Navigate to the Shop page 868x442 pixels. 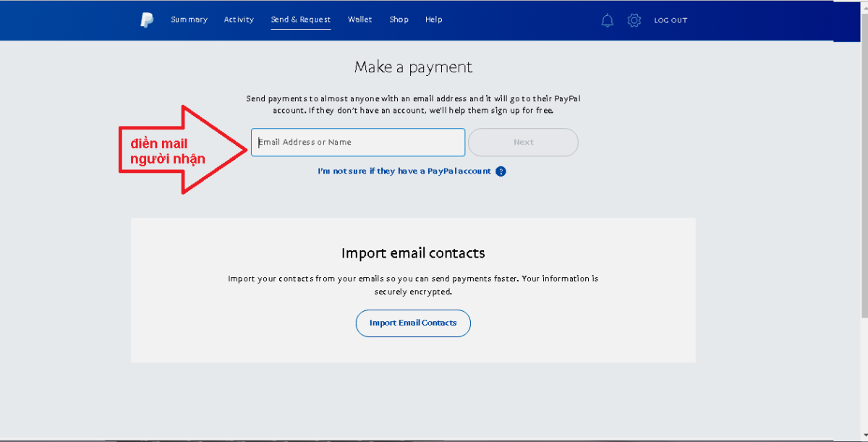coord(399,20)
